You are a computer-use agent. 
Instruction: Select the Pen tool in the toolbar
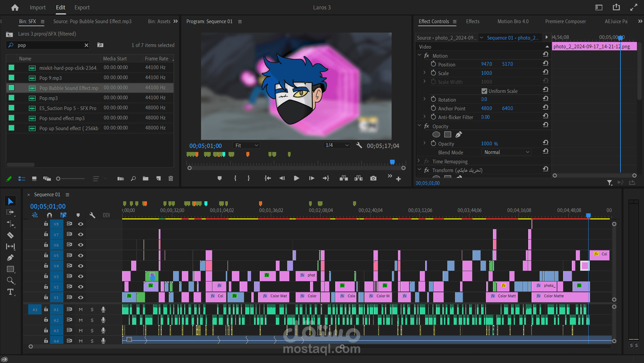click(10, 258)
